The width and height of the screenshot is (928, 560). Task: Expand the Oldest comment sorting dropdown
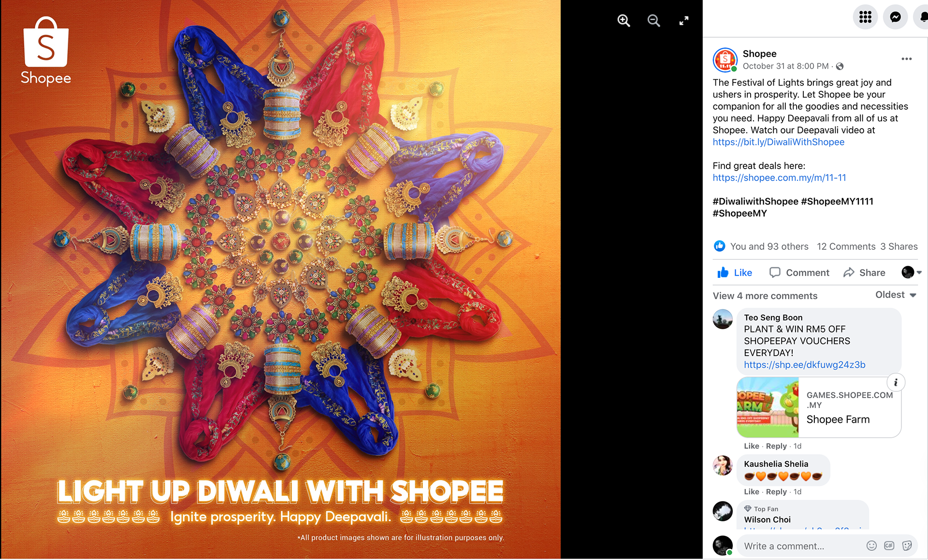point(896,295)
